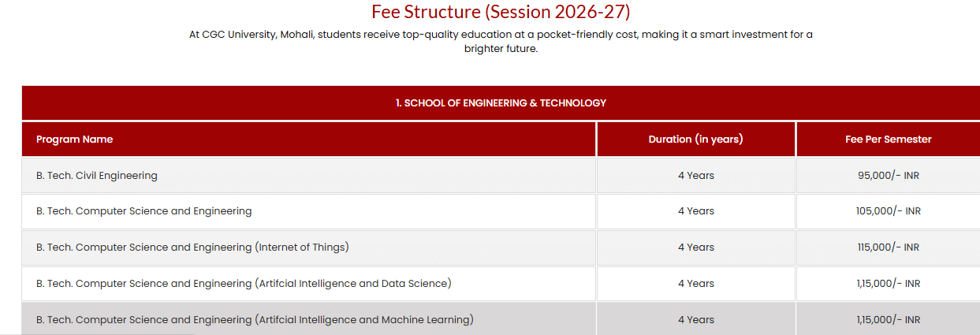980x335 pixels.
Task: Select the Internet of Things program name
Action: click(192, 248)
